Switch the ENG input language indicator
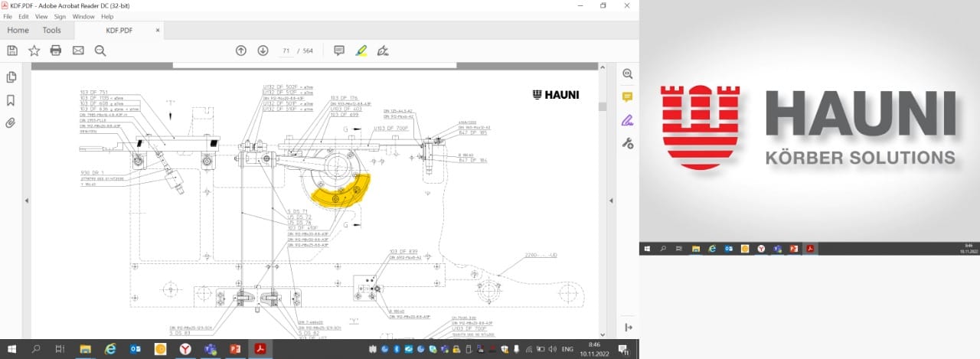Screen dimensions: 980x359 tap(568, 349)
